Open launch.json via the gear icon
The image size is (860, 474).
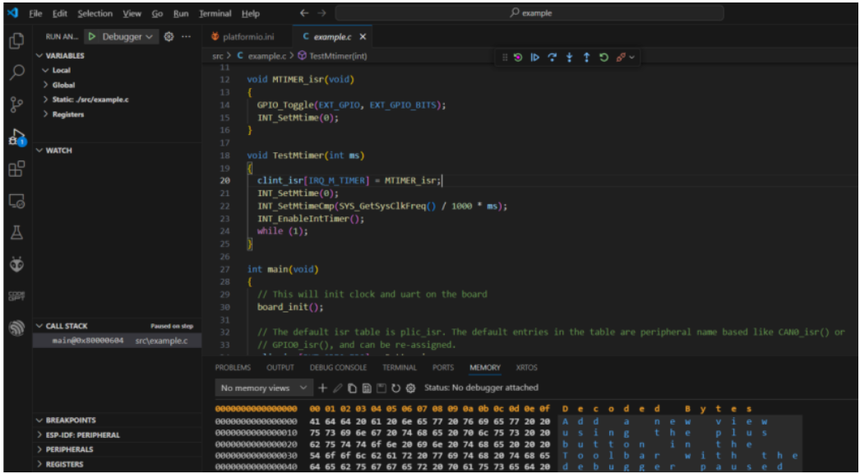tap(169, 37)
